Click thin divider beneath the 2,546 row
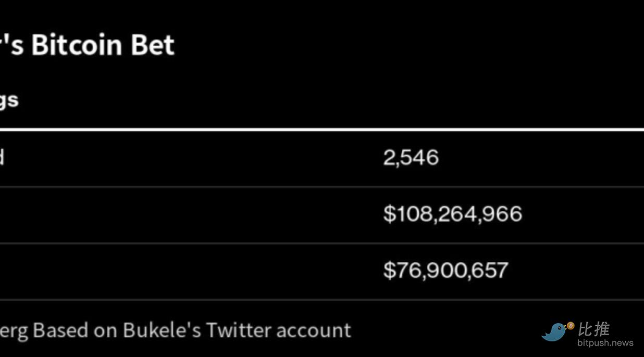Screen dimensions: 644x357 (x=322, y=186)
